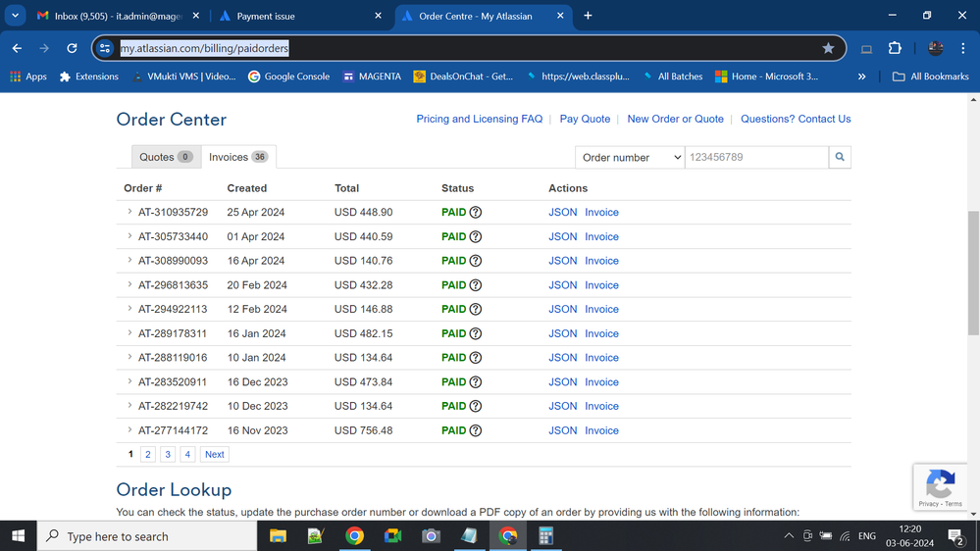Reload the page
This screenshot has width=980, height=551.
(72, 48)
